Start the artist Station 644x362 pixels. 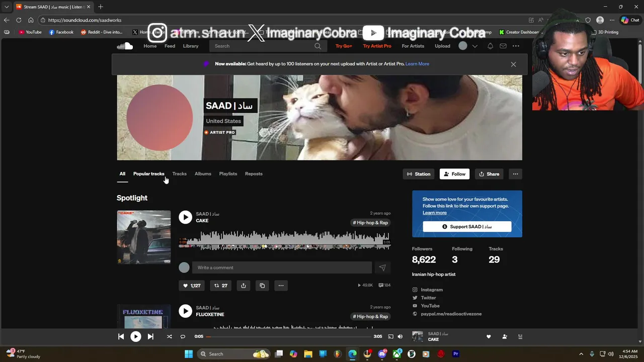[x=419, y=174]
